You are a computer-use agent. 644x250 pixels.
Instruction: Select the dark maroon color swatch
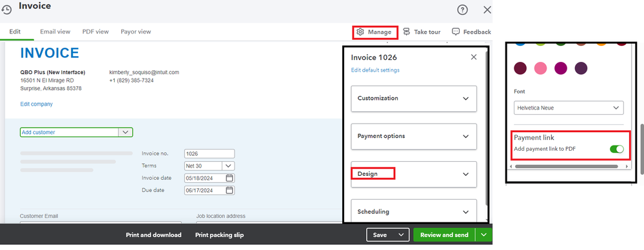coord(520,68)
